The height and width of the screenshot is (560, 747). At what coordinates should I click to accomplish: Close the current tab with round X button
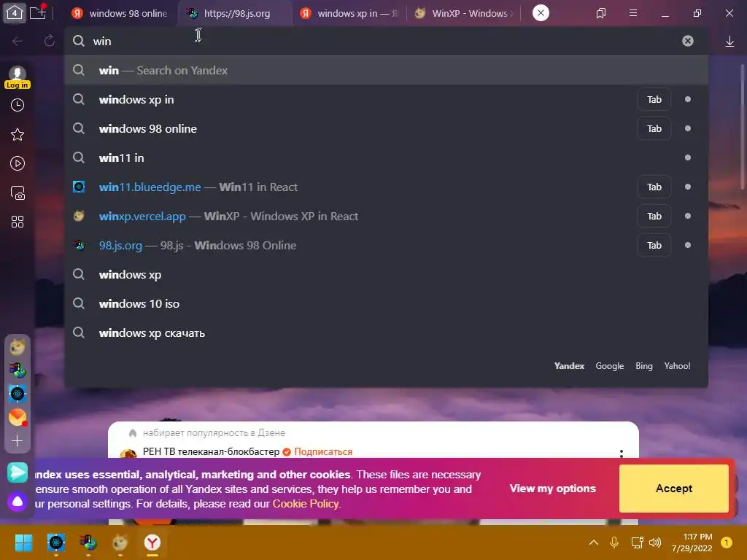point(541,13)
